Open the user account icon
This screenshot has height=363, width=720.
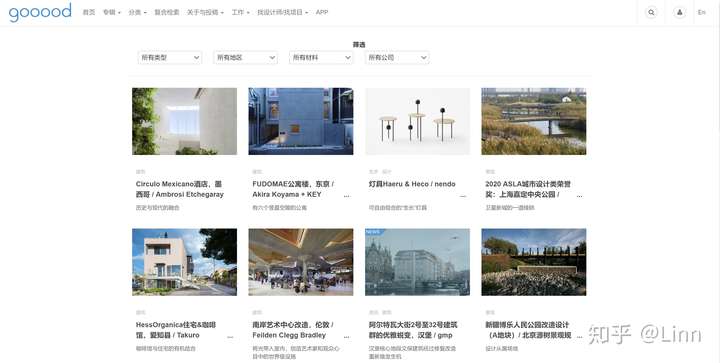(x=679, y=12)
